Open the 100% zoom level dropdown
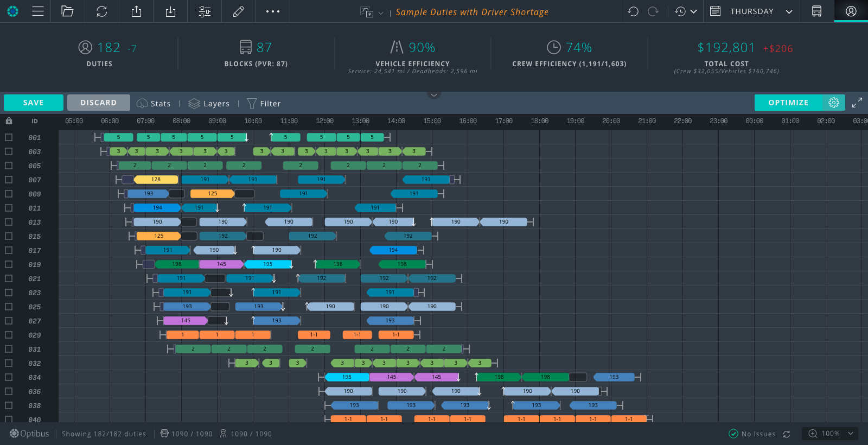The width and height of the screenshot is (868, 445). (x=850, y=433)
